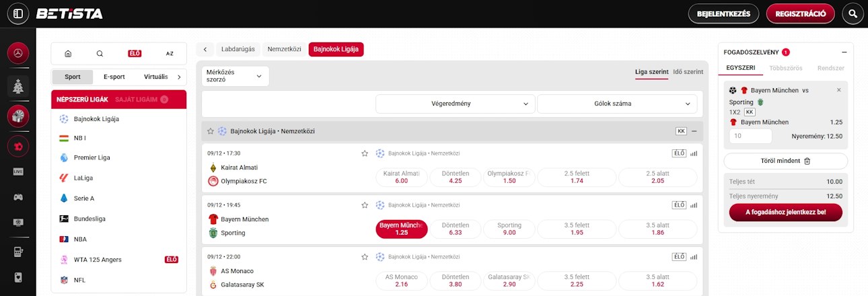Click trash icon on Töröl mindent
This screenshot has height=296, width=868.
coord(807,161)
